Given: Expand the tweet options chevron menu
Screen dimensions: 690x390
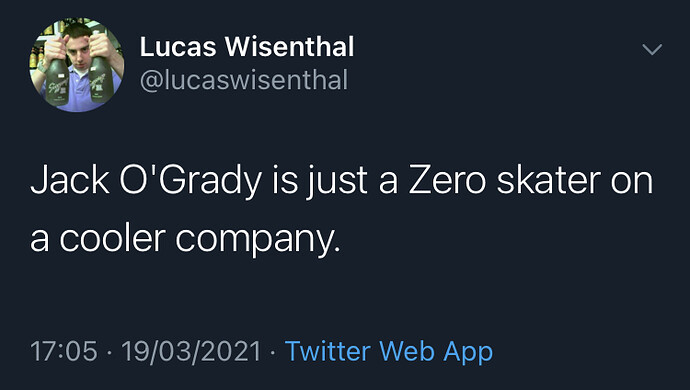Looking at the screenshot, I should [x=652, y=49].
